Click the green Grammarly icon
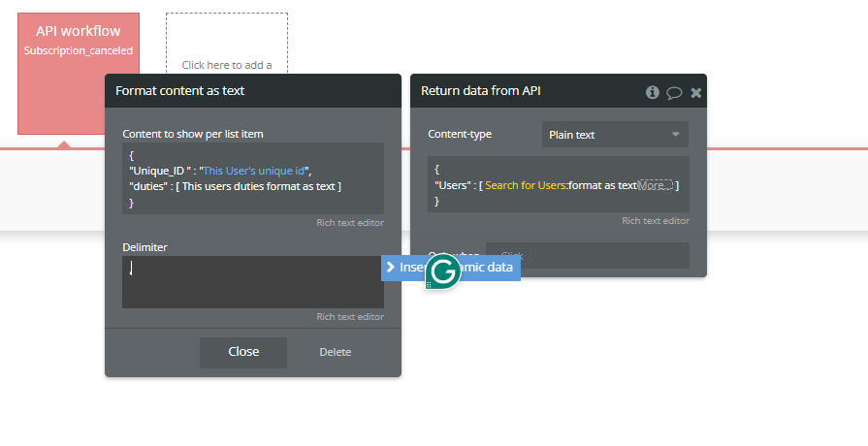This screenshot has height=446, width=868. (x=442, y=272)
